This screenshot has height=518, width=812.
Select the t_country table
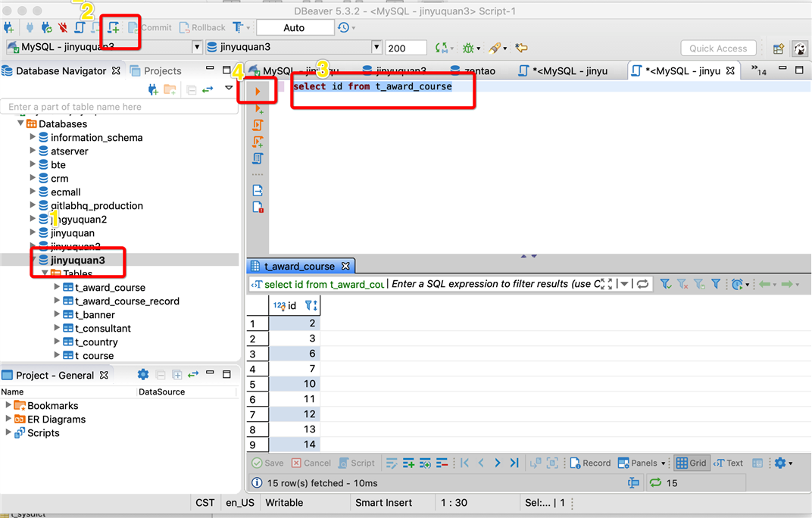tap(96, 342)
